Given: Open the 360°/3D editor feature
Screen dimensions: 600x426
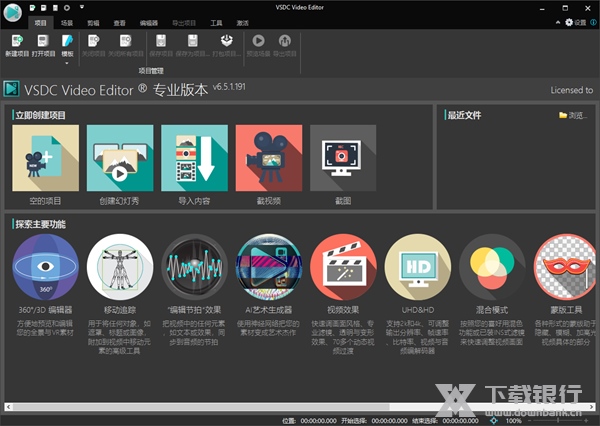Looking at the screenshot, I should 45,267.
